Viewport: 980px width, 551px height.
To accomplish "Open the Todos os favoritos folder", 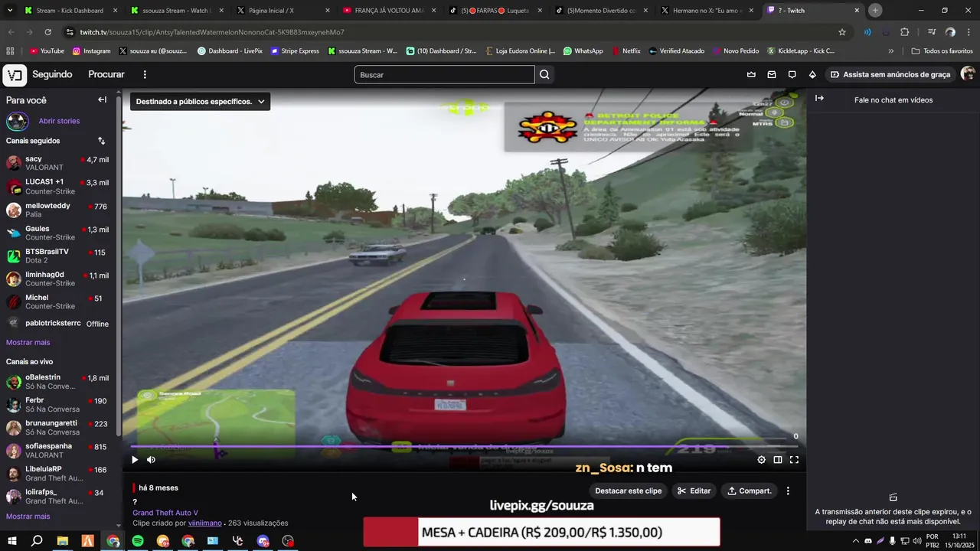I will (x=942, y=51).
